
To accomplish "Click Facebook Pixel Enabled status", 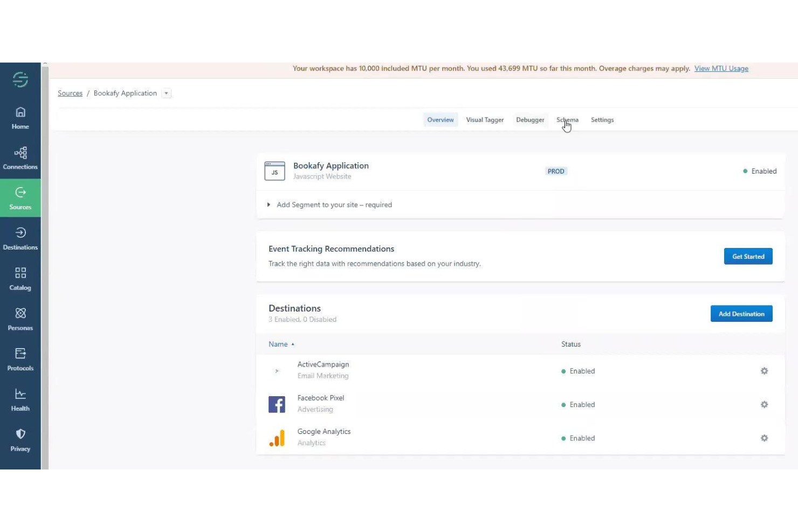I will (x=578, y=404).
